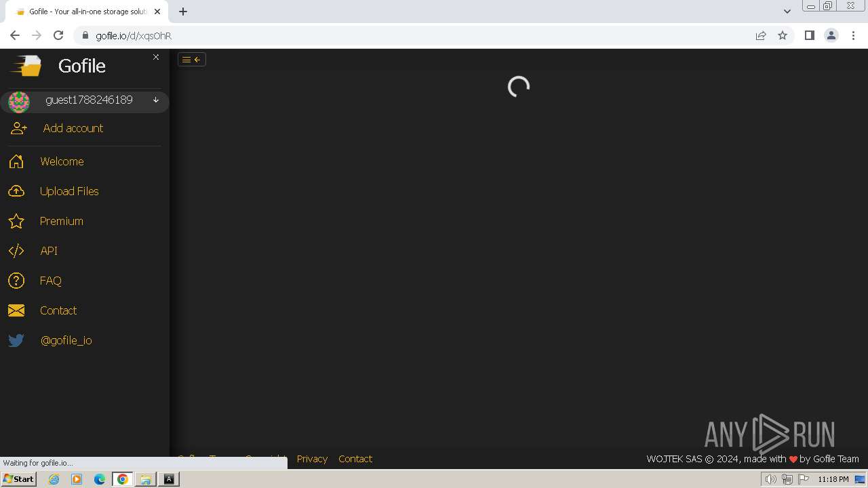Bookmark this tab with the star icon
This screenshot has width=868, height=488.
tap(783, 35)
